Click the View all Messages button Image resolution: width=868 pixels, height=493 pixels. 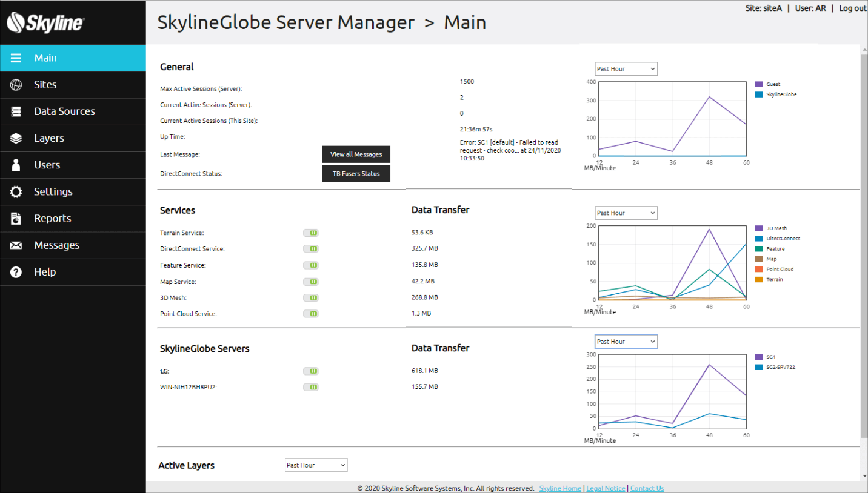tap(356, 154)
